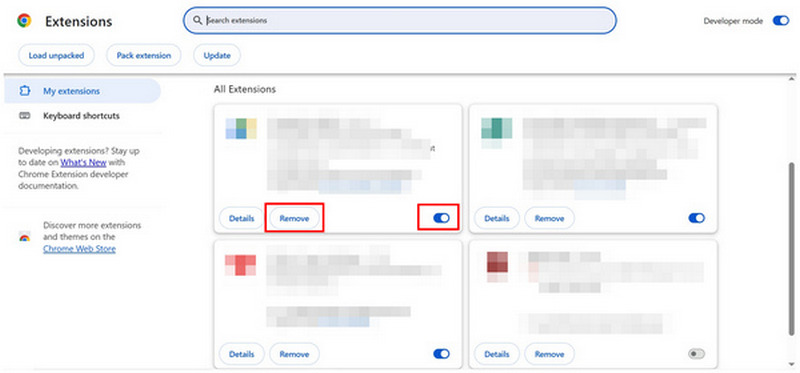Image resolution: width=800 pixels, height=373 pixels.
Task: Enable the dark red icon extension toggle
Action: pyautogui.click(x=696, y=354)
